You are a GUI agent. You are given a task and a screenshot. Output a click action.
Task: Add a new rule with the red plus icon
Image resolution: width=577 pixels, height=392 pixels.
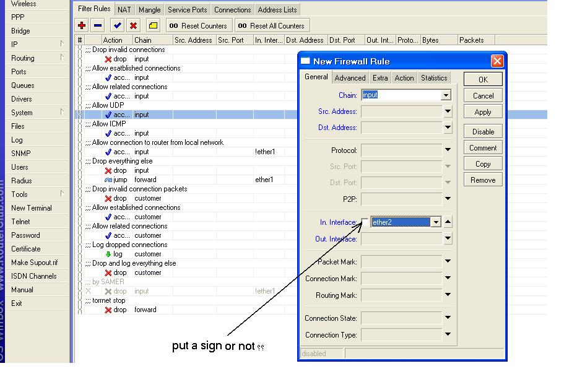coord(82,25)
